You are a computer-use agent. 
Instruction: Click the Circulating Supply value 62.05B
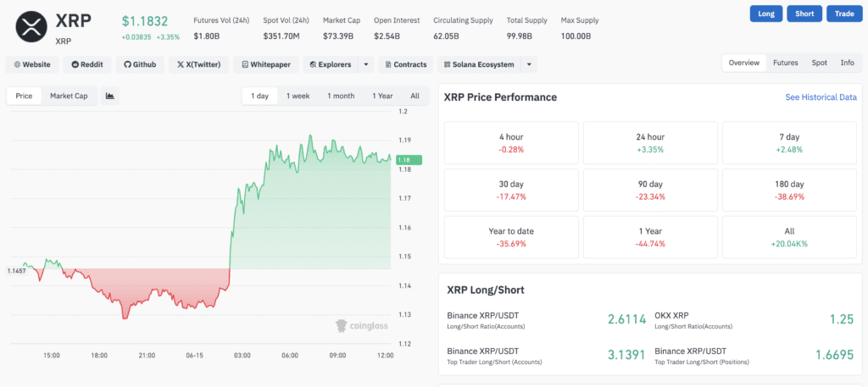[x=446, y=36]
